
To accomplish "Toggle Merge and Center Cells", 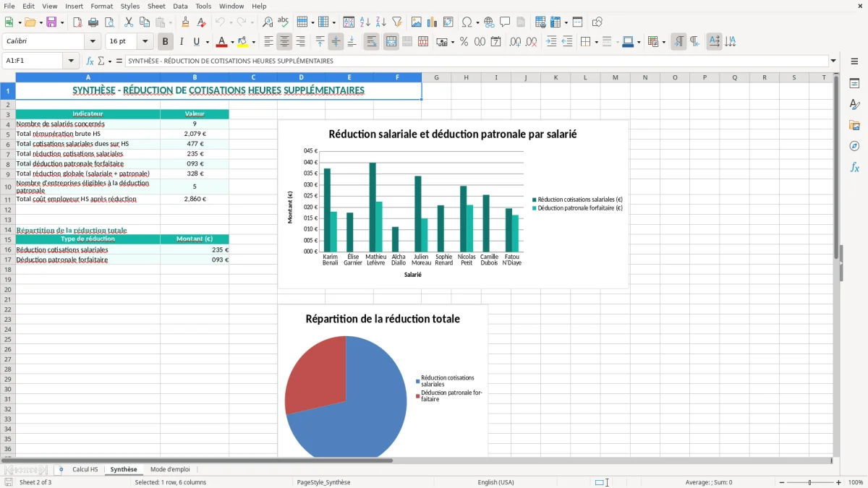I will click(391, 42).
